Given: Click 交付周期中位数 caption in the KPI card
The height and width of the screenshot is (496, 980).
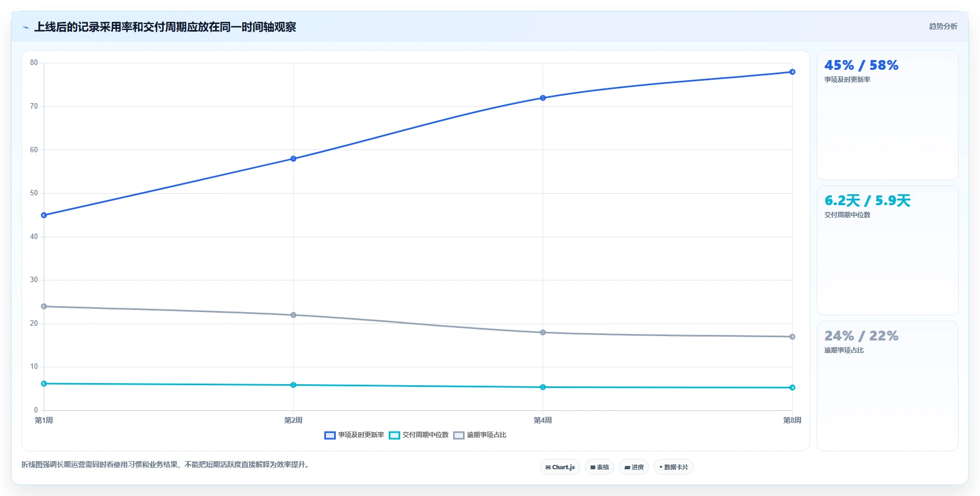Looking at the screenshot, I should tap(847, 215).
